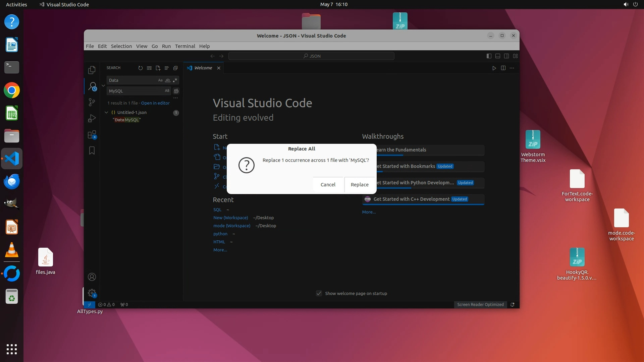Collapse the Untitled-1.json result group
The image size is (644, 362).
[x=106, y=113]
